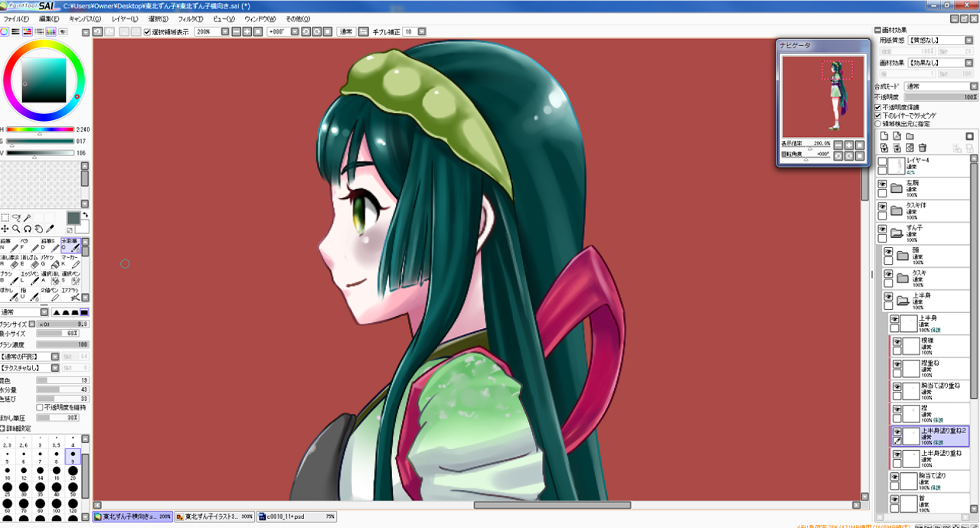Select 領域検出元に指定 radio option
The width and height of the screenshot is (980, 528).
click(878, 122)
